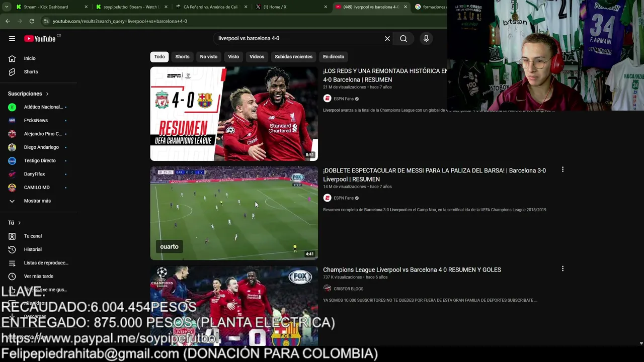
Task: Open options menu for the Messi doblete video
Action: (562, 170)
